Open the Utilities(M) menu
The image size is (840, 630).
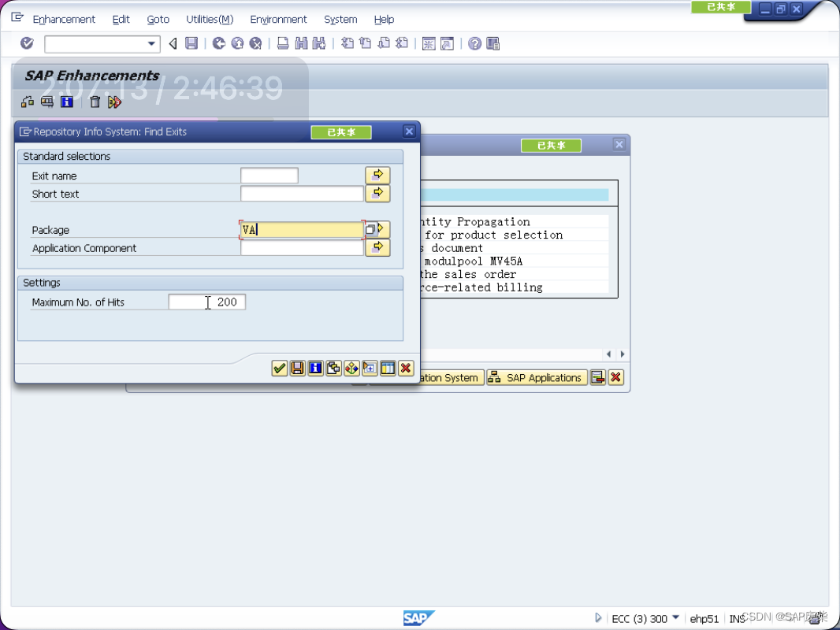pyautogui.click(x=210, y=19)
